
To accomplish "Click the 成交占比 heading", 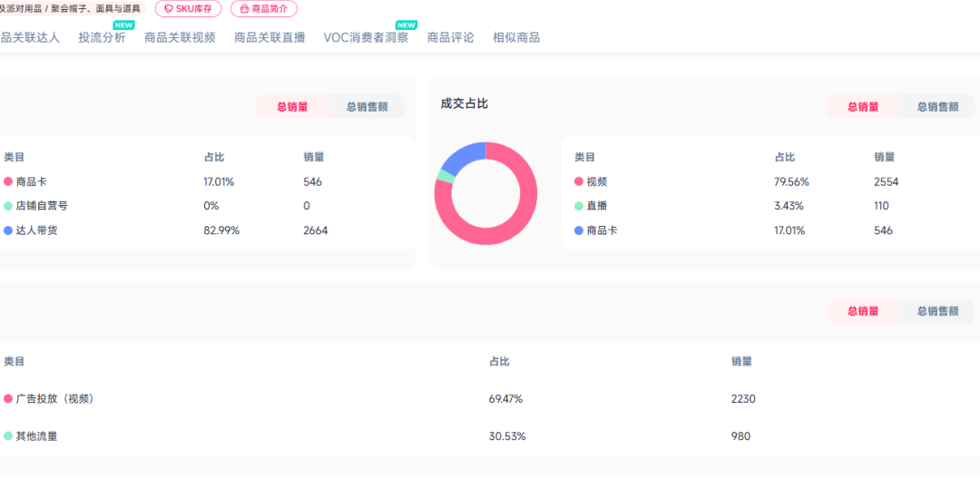I will (x=465, y=103).
